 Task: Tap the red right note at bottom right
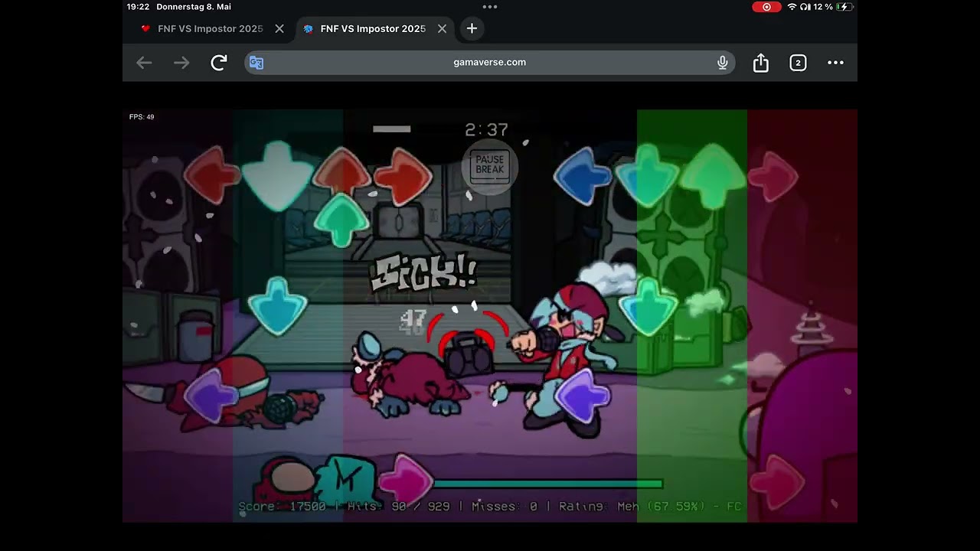[777, 483]
